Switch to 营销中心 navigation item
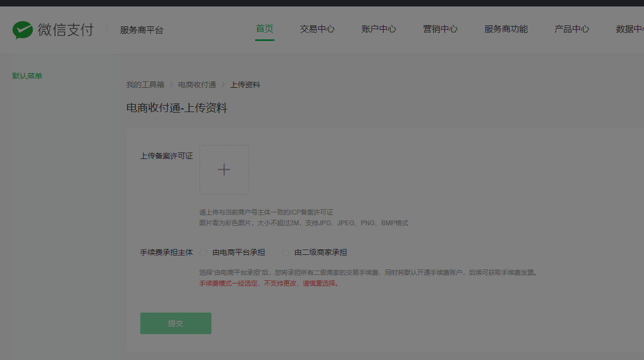This screenshot has height=360, width=644. click(x=440, y=29)
